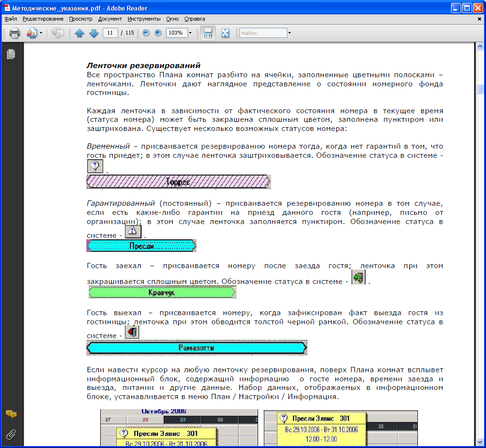The height and width of the screenshot is (448, 486).
Task: Click the italic word Гарантированный
Action: (120, 203)
